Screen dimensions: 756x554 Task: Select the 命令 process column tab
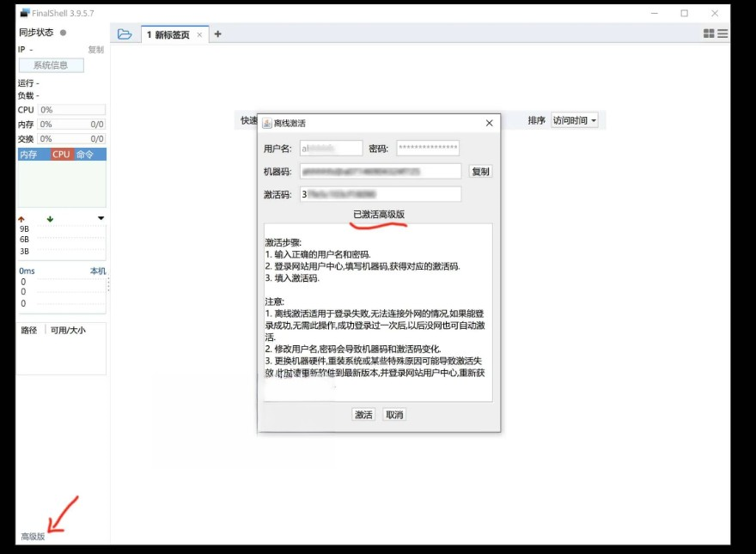click(x=85, y=155)
